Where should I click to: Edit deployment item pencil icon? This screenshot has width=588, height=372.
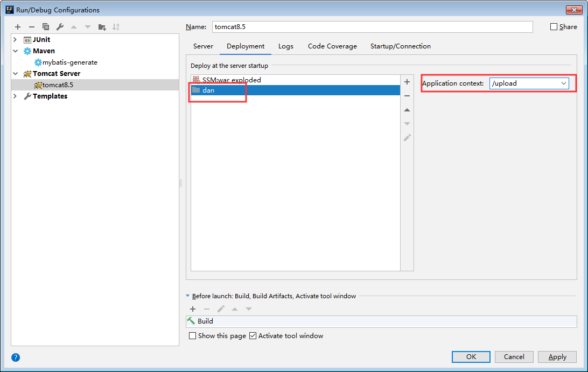point(407,138)
